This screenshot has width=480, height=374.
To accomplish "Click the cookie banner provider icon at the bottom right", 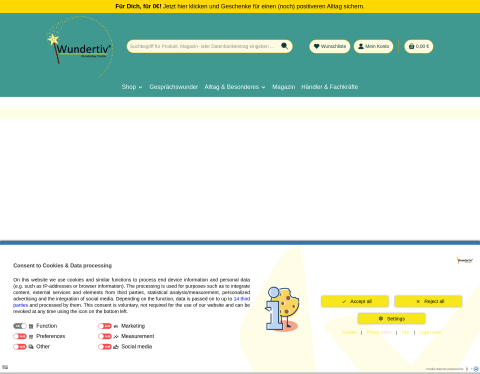I will 476,369.
